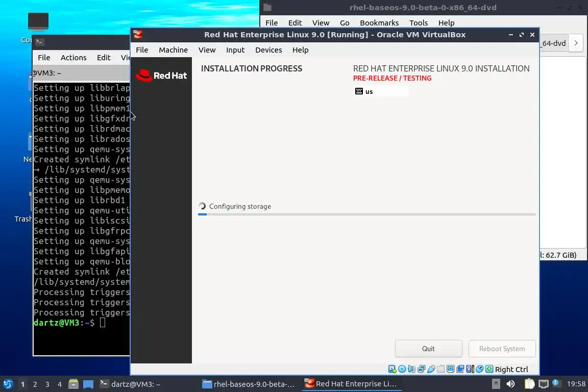Open the VirtualBox Machine menu

coord(173,50)
